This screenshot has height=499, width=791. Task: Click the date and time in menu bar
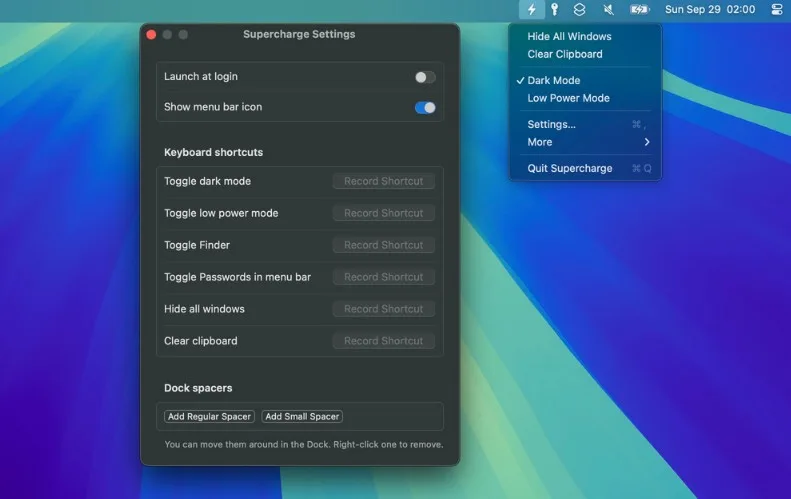[710, 9]
